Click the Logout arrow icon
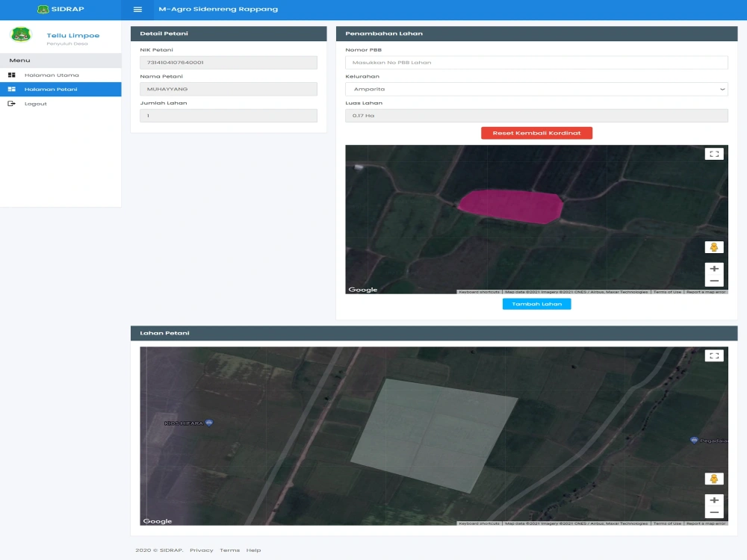747x560 pixels. pos(12,104)
